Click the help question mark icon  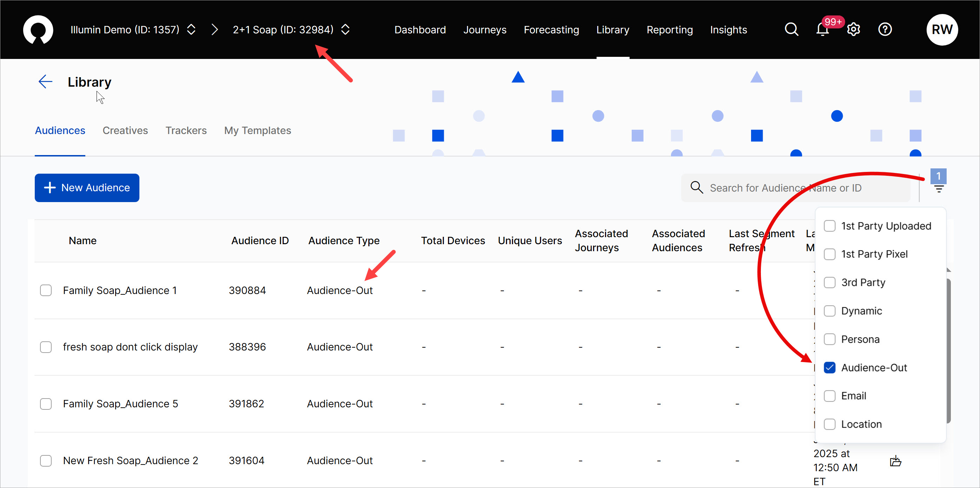[x=884, y=29]
